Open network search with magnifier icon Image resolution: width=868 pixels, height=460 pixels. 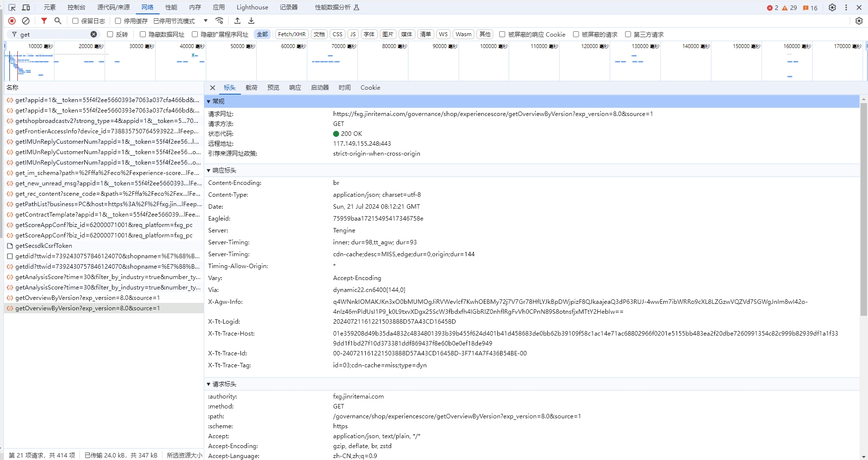tap(58, 21)
